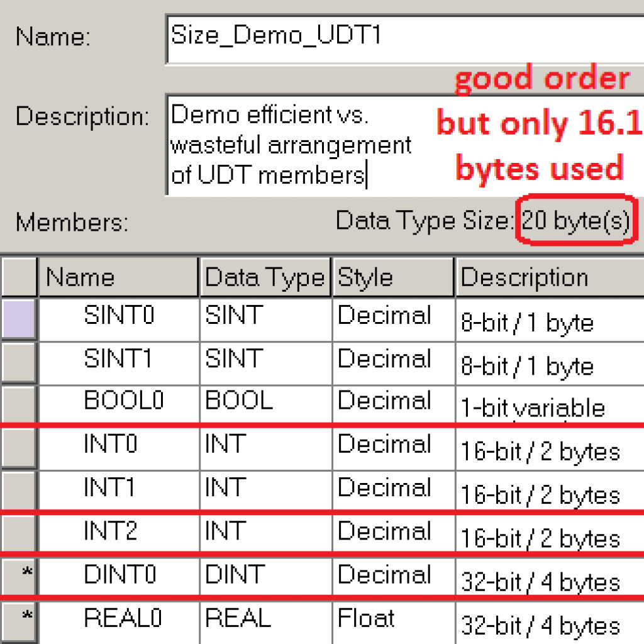Click the INT data type cell for INT2
The height and width of the screenshot is (644, 644).
pos(266,533)
